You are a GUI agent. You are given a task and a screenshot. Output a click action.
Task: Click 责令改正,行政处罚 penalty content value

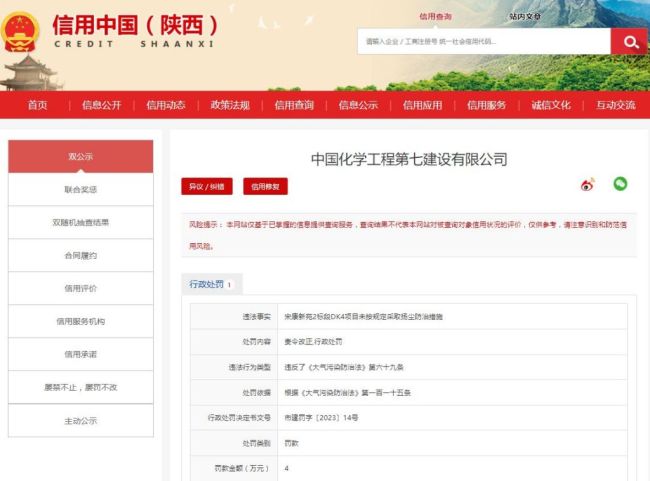[x=313, y=342]
